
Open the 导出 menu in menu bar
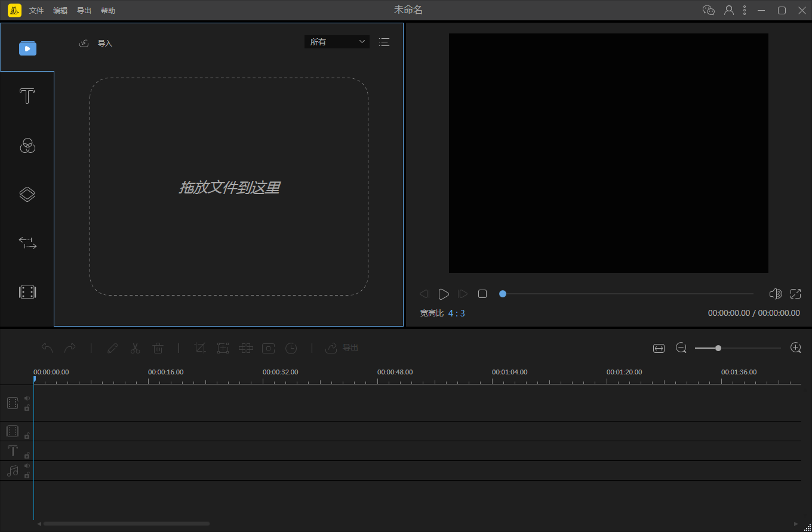(x=84, y=11)
